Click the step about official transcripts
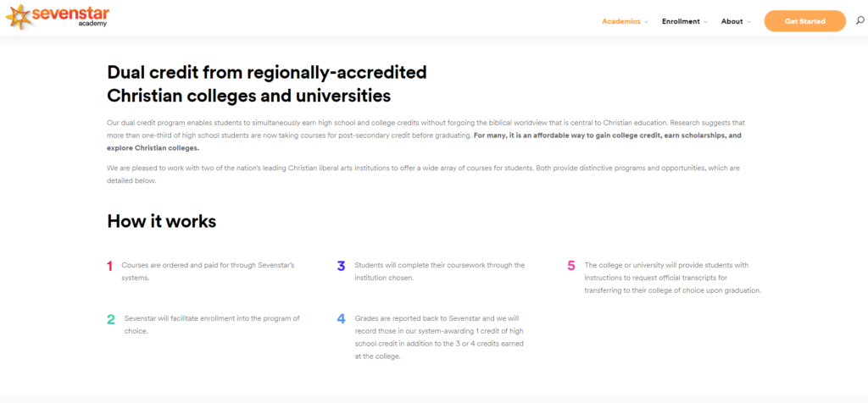868x403 pixels. [673, 278]
